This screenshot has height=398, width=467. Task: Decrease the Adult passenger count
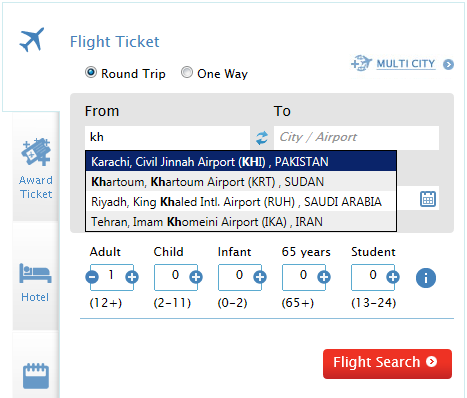(x=92, y=277)
